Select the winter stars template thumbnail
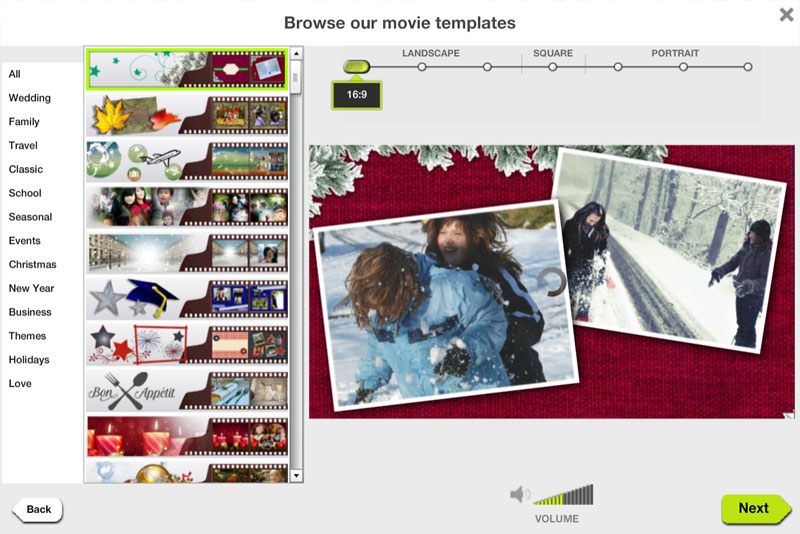The height and width of the screenshot is (534, 800). [x=187, y=69]
